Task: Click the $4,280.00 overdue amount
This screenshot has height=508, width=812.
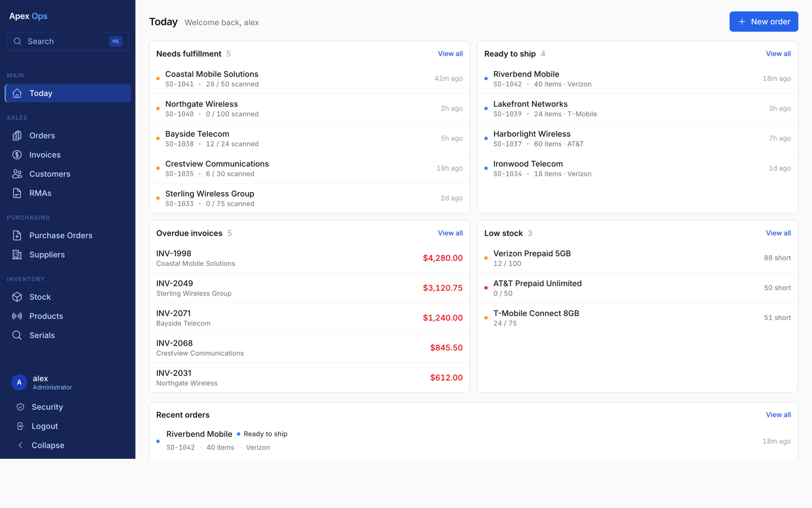Action: pos(443,258)
